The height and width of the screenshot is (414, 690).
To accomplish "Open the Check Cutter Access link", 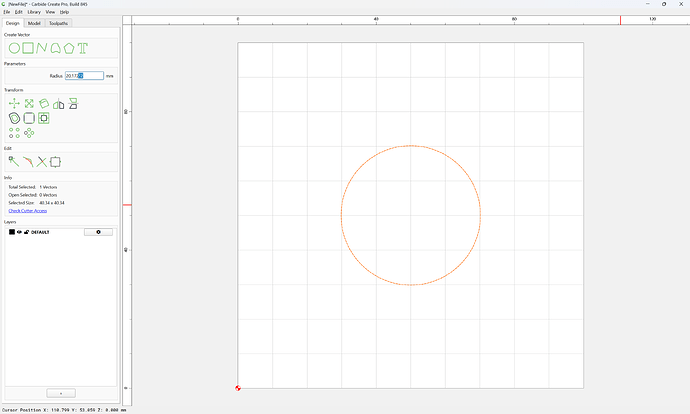I will click(x=28, y=211).
